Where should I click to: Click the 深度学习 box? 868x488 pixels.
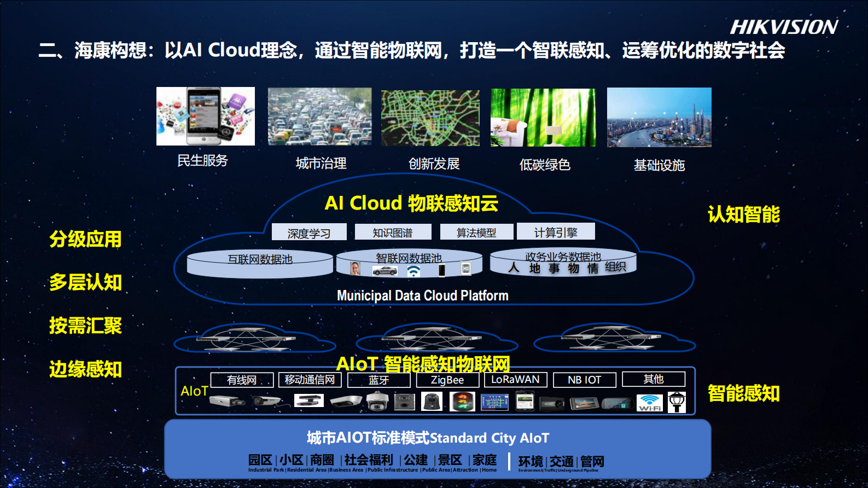[309, 232]
